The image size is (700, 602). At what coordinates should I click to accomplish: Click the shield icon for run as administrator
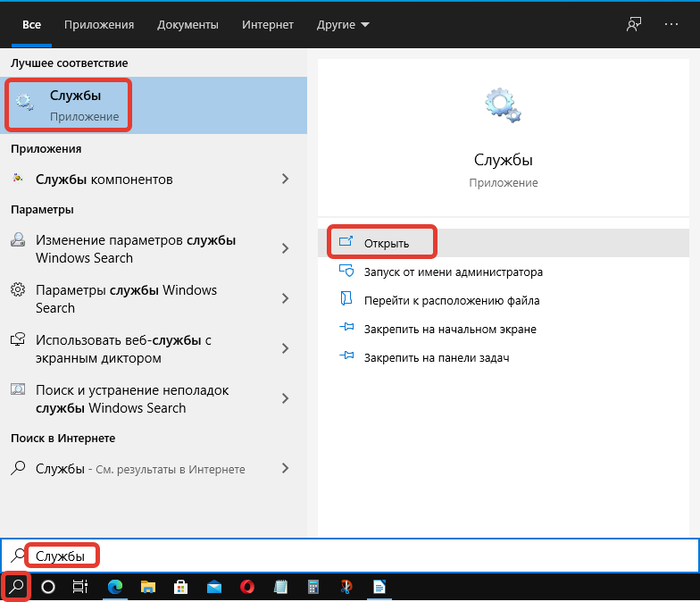[346, 272]
